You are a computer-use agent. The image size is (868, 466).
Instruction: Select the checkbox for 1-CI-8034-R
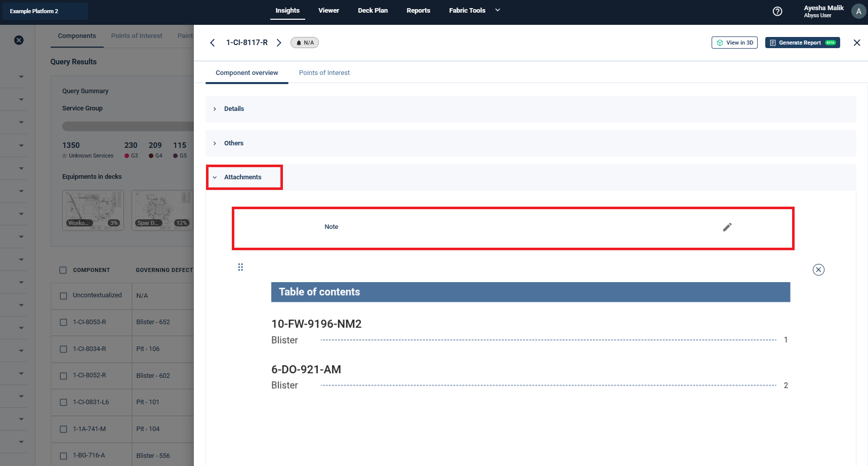tap(63, 348)
